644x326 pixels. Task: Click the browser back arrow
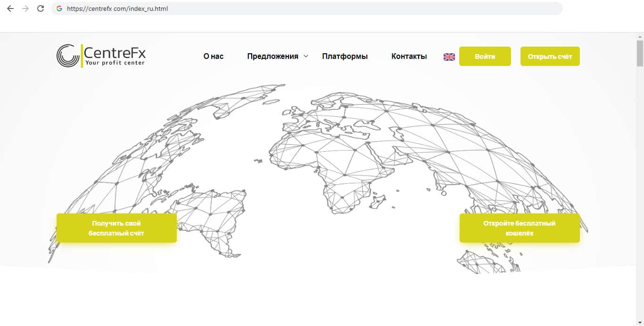point(10,8)
